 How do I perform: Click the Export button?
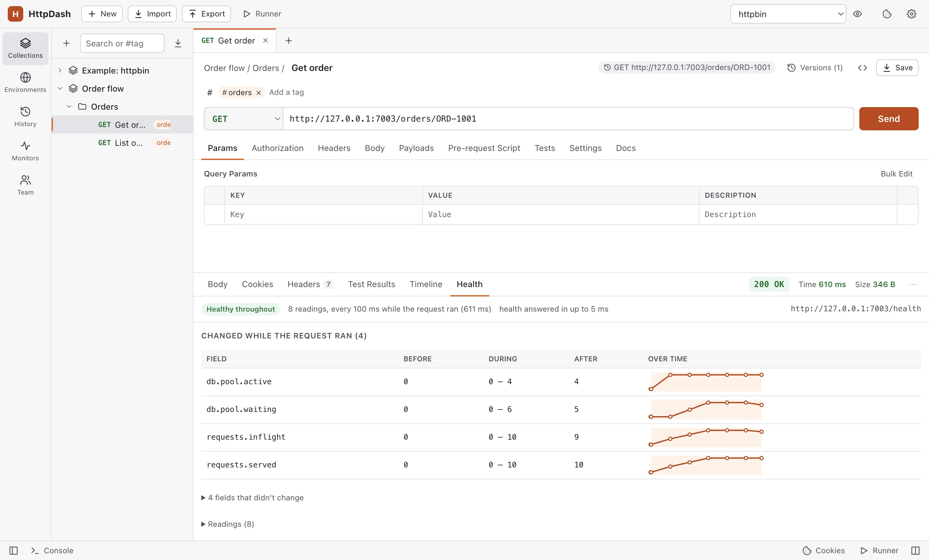click(x=206, y=14)
